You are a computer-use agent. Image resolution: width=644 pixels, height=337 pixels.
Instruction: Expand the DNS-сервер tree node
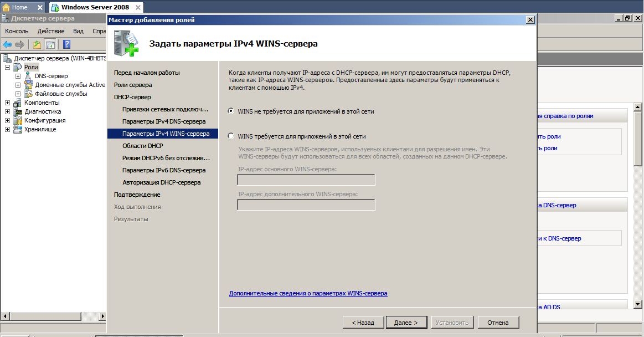click(x=18, y=76)
